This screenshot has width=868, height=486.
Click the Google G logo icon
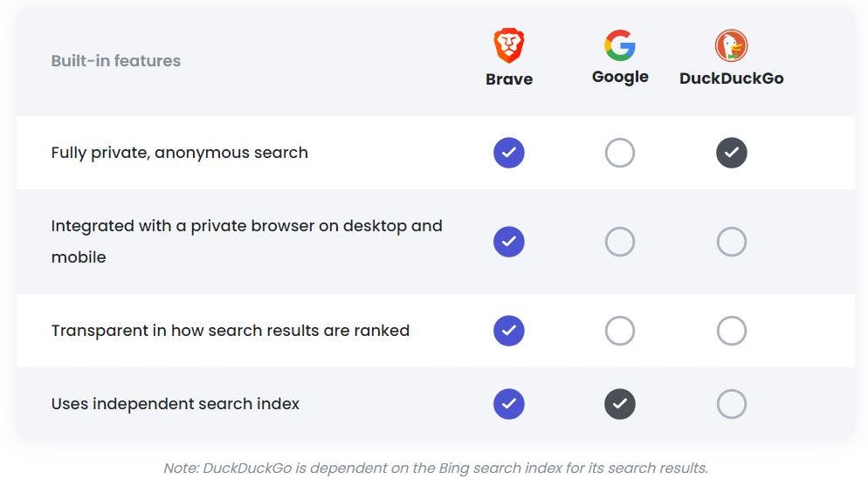click(620, 45)
